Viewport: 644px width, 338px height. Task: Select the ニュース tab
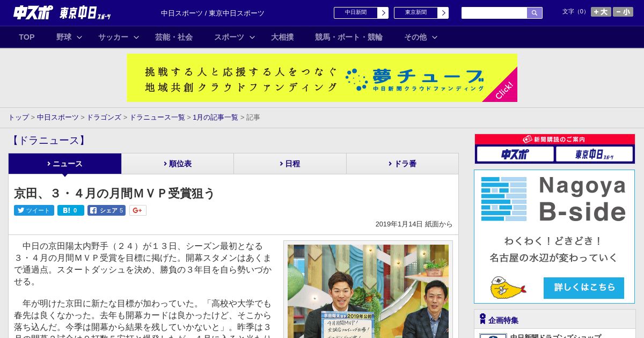pos(65,164)
